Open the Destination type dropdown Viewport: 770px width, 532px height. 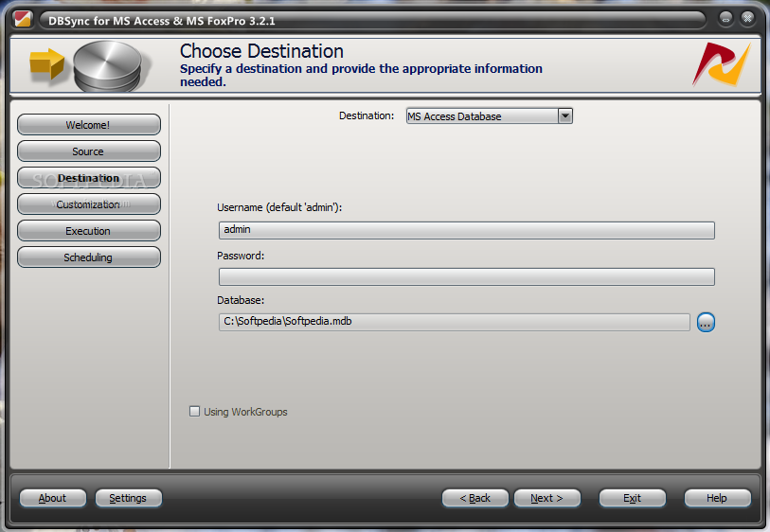pos(565,115)
